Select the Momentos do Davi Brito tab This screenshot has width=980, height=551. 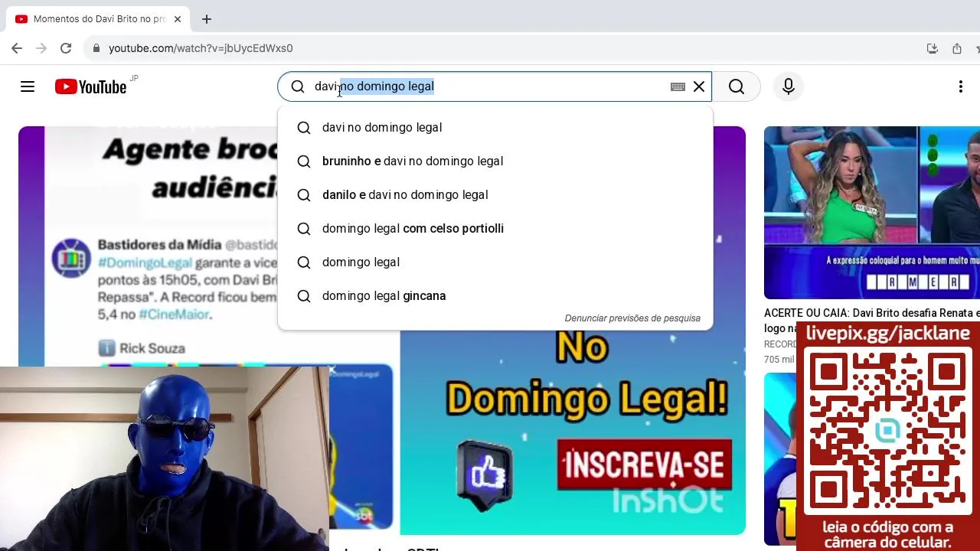[x=98, y=19]
